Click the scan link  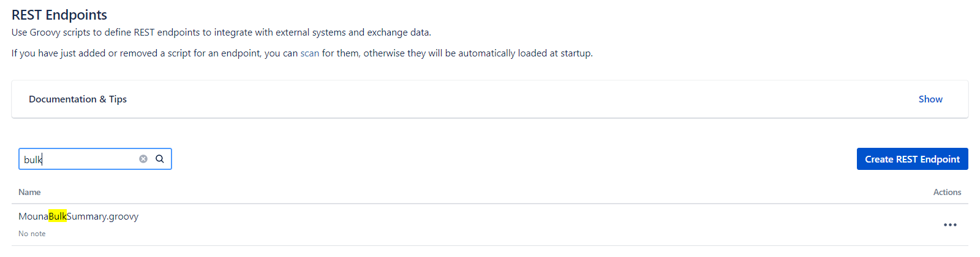coord(309,53)
